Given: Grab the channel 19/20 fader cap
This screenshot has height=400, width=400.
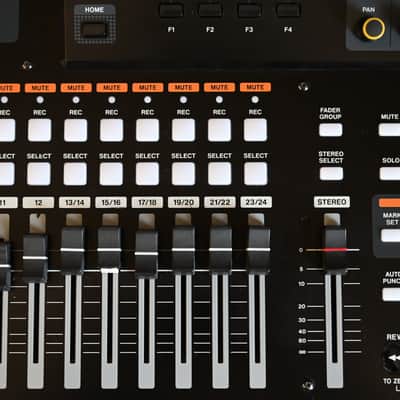Looking at the screenshot, I should tap(183, 250).
